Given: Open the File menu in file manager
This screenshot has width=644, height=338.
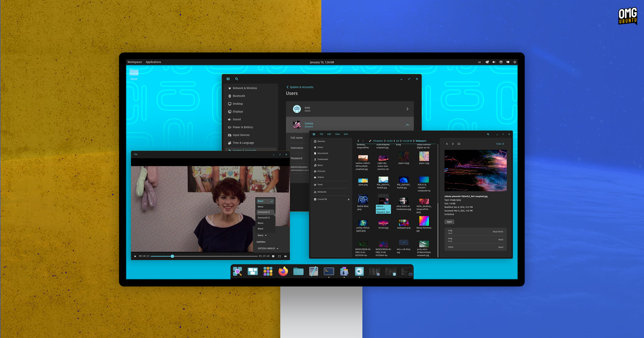Looking at the screenshot, I should [x=321, y=134].
